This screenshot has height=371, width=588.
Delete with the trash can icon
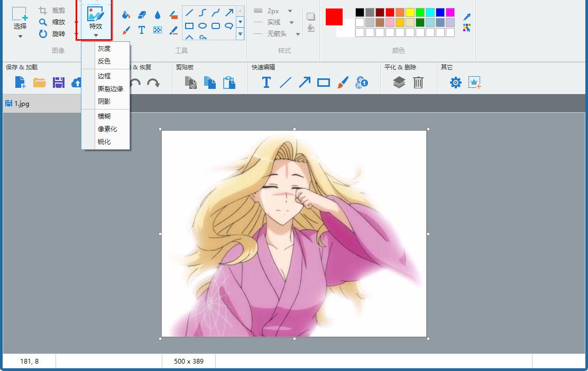click(418, 82)
